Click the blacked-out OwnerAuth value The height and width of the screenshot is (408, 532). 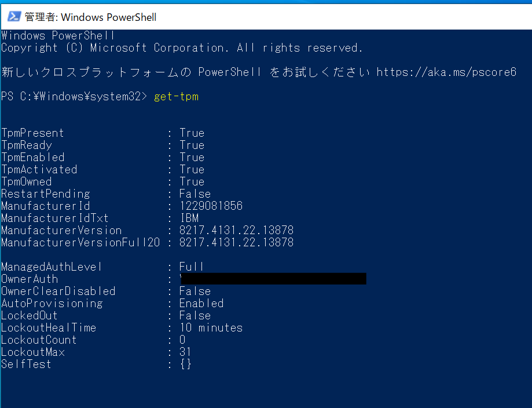273,279
